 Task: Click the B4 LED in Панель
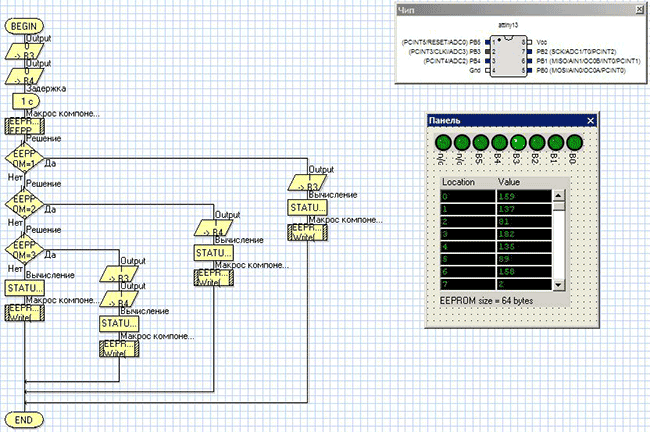tap(500, 143)
